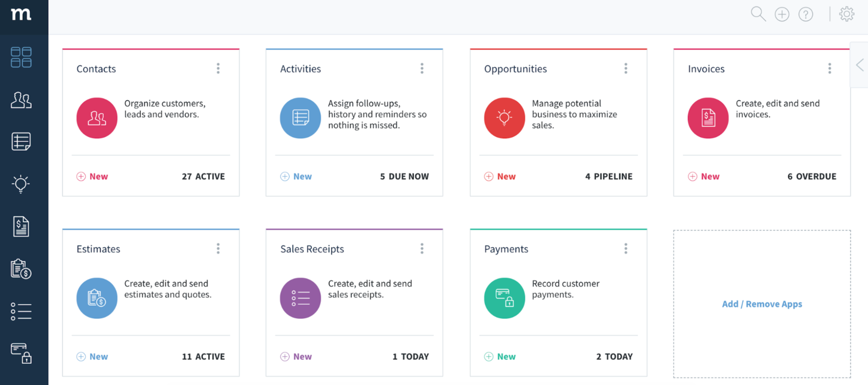
Task: Open the Payments card options menu
Action: [x=626, y=248]
